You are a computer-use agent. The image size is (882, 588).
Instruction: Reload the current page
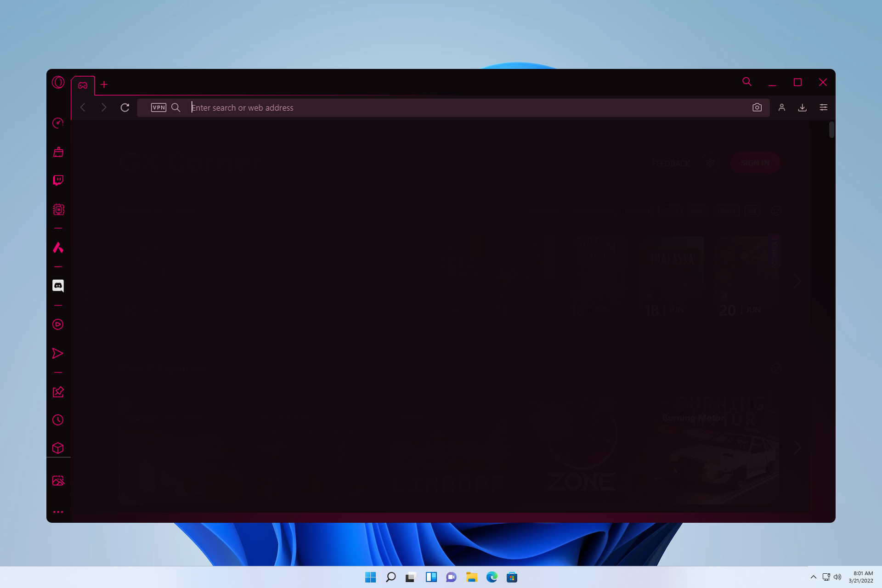tap(125, 107)
